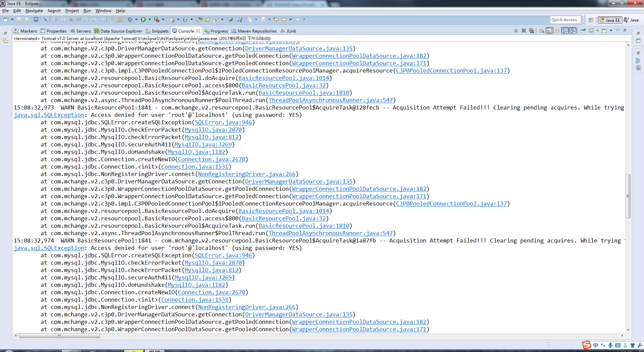Click the console vertical scrollbar thumb
The width and height of the screenshot is (644, 352).
[x=628, y=196]
